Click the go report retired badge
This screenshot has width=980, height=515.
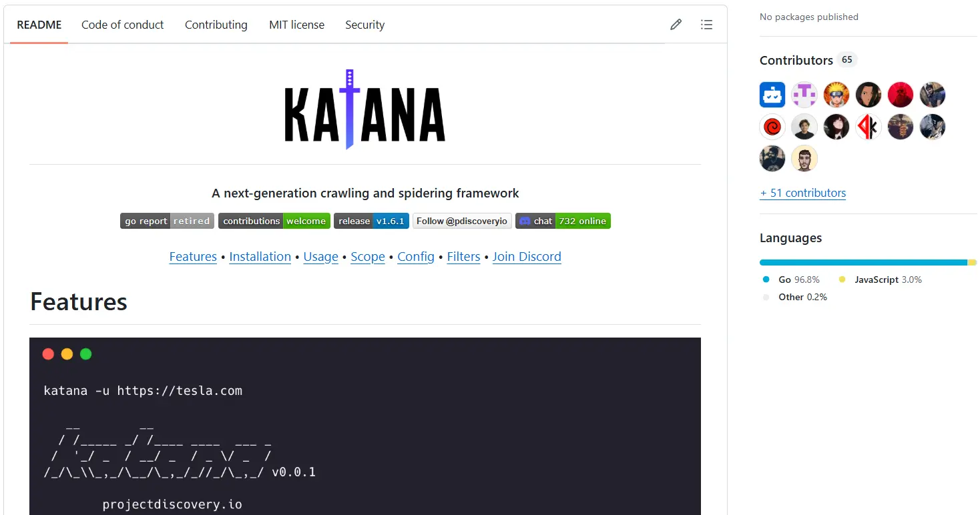tap(167, 221)
